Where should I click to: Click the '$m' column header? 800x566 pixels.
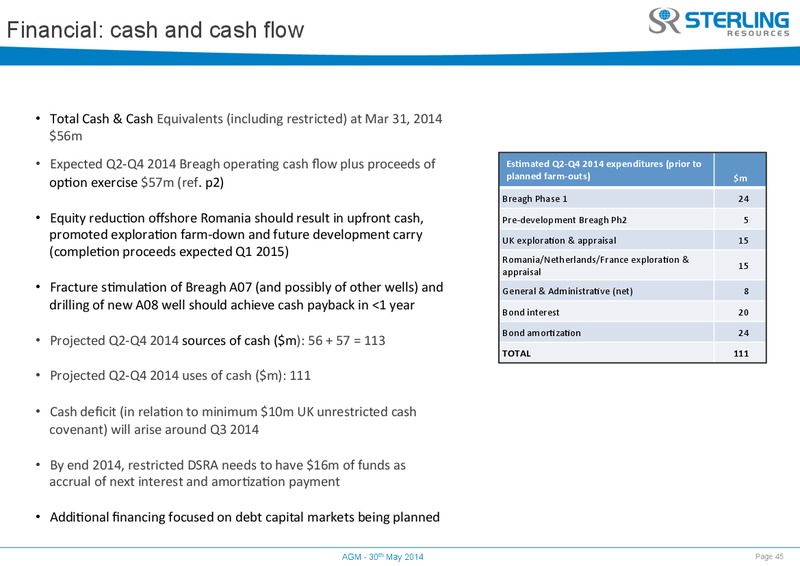tap(740, 178)
